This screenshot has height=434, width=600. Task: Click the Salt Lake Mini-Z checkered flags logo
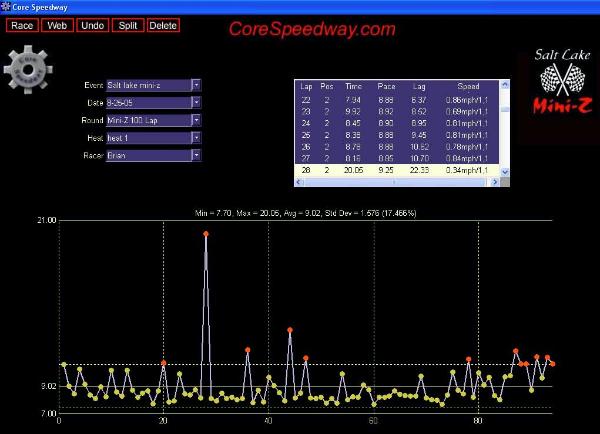(x=562, y=82)
